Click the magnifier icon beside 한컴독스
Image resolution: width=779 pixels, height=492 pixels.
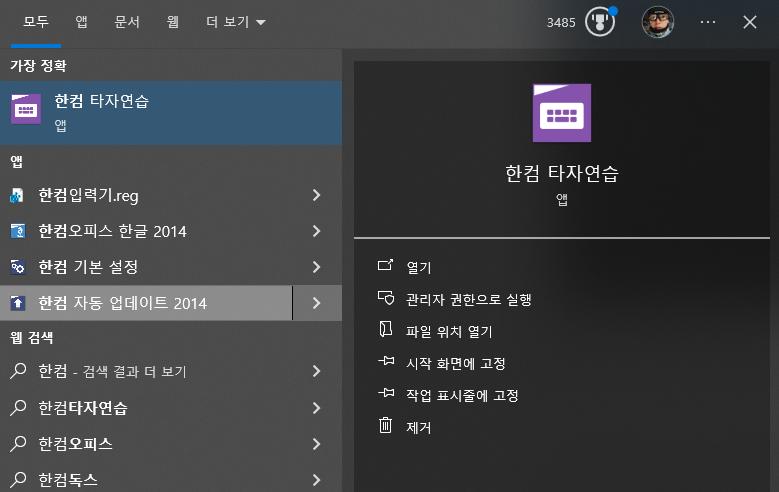click(18, 479)
